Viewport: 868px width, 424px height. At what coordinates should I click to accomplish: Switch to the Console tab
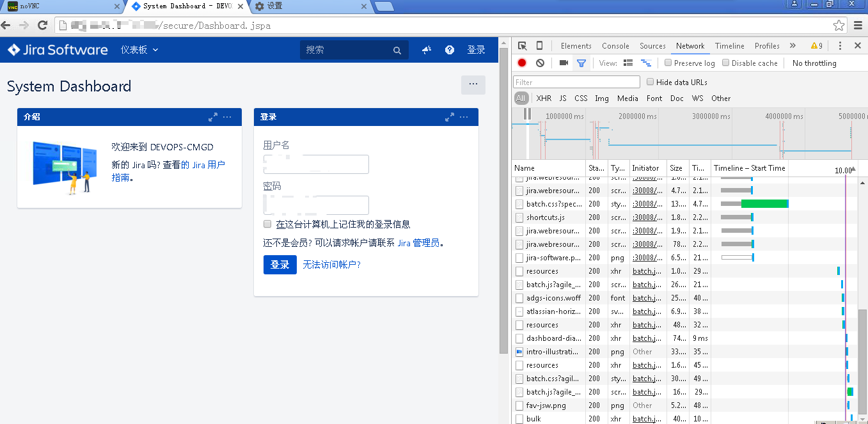pyautogui.click(x=615, y=46)
